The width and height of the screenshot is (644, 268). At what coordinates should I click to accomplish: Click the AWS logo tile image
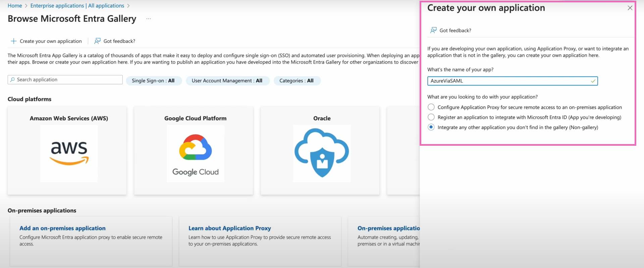(69, 153)
